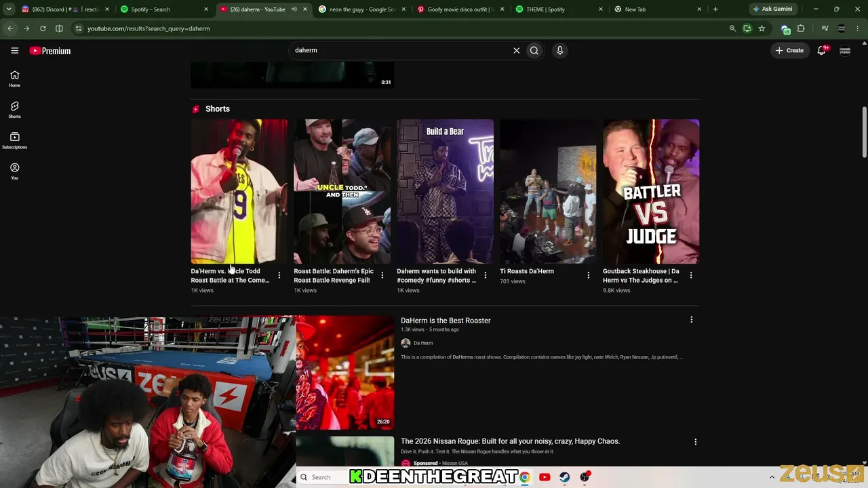Switch to the neon the guyy Google tab
This screenshot has width=868, height=488.
click(362, 9)
